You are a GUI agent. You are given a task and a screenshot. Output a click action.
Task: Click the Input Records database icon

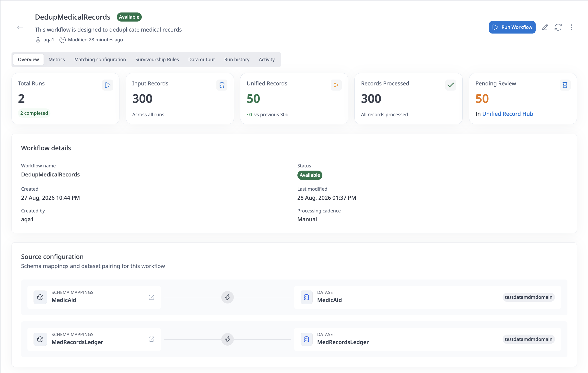point(222,85)
